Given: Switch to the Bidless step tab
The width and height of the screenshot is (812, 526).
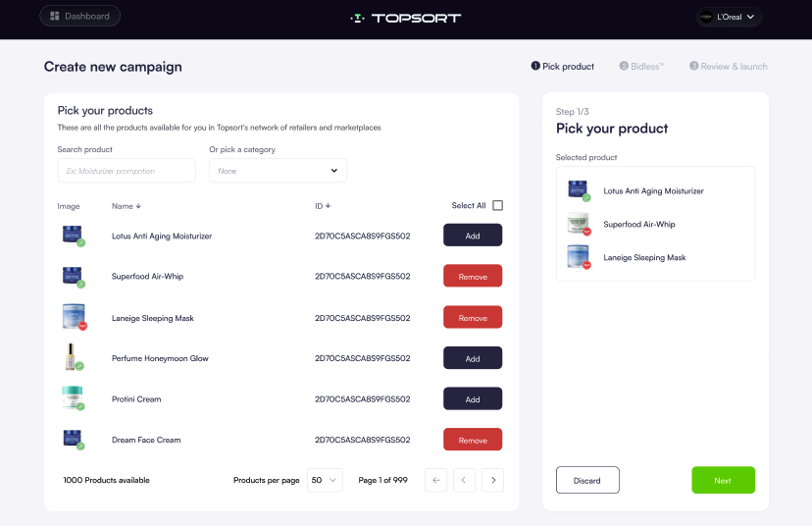Looking at the screenshot, I should pyautogui.click(x=641, y=67).
